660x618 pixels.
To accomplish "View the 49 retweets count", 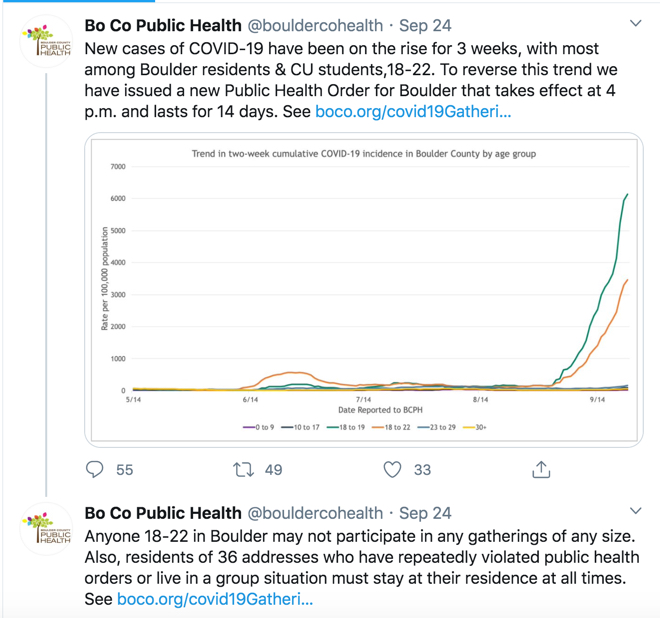I will tap(274, 470).
